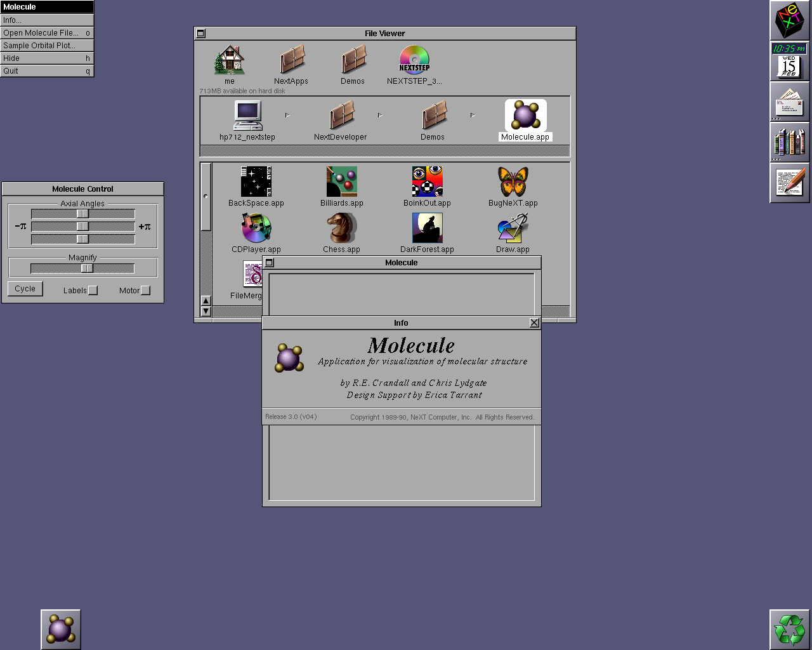Click the File Viewer path horizontal scrollbar
This screenshot has width=812, height=650.
point(385,150)
